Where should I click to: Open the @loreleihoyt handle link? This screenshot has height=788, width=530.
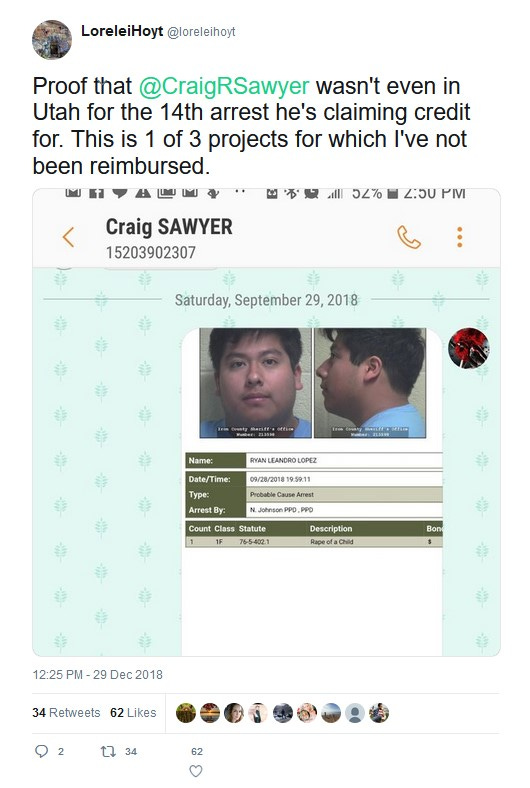click(x=201, y=32)
